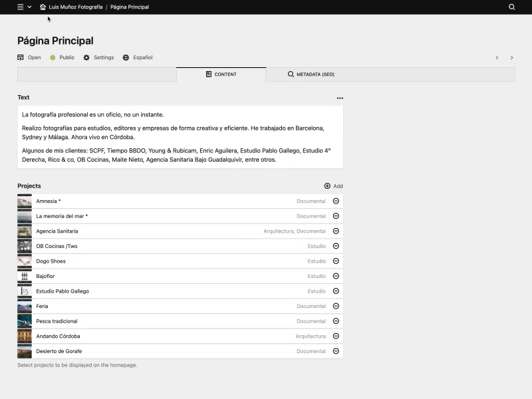Viewport: 532px width, 399px height.
Task: Click the Feria project thumbnail
Action: point(25,306)
